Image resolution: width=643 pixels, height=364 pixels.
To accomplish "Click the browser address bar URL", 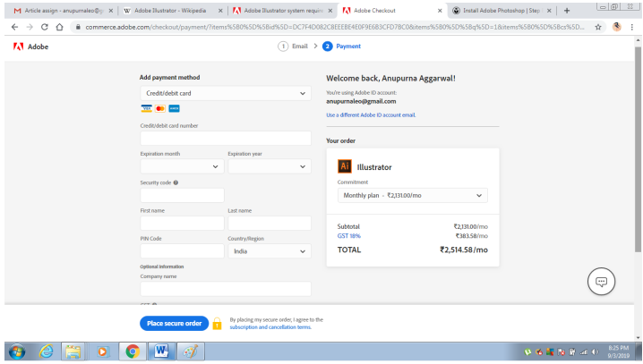I will (x=334, y=27).
